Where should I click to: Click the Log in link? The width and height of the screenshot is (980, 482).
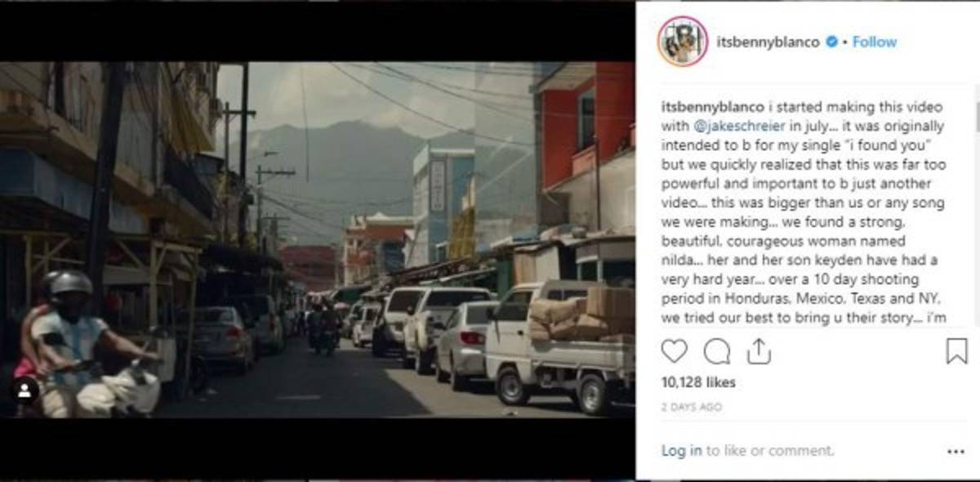pos(681,450)
